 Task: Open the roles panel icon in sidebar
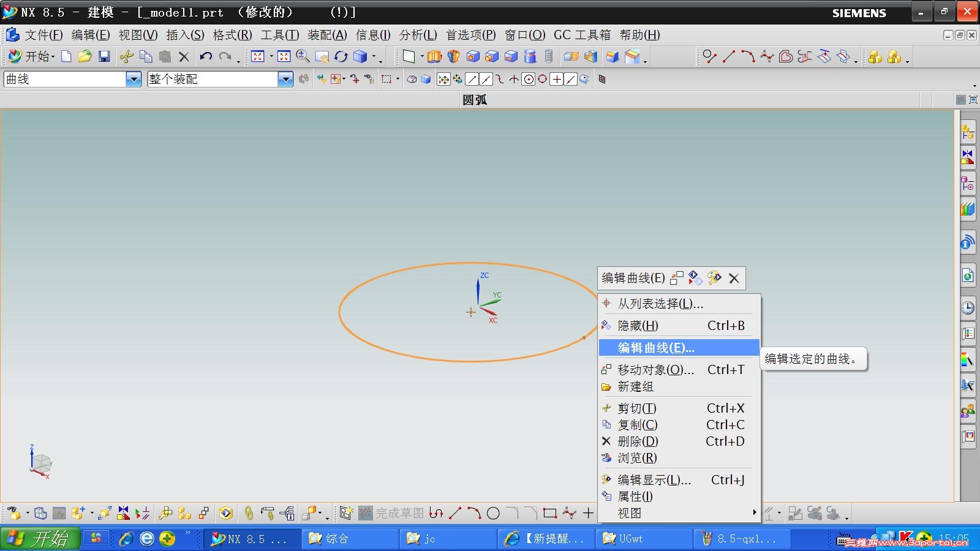pyautogui.click(x=968, y=411)
